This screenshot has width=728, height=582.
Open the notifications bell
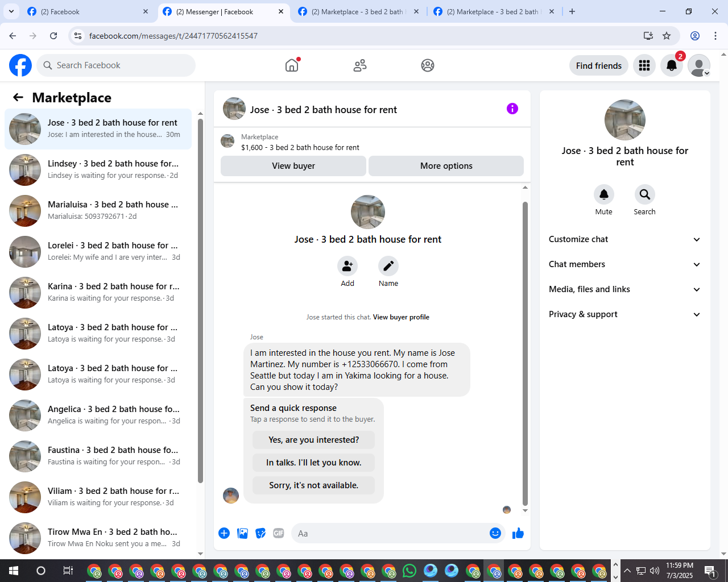click(672, 65)
